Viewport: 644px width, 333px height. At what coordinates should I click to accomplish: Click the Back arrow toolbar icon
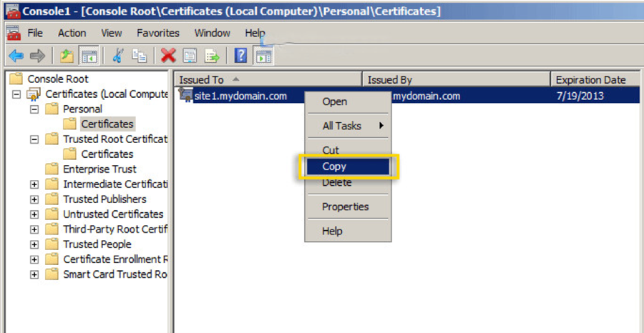tap(16, 56)
